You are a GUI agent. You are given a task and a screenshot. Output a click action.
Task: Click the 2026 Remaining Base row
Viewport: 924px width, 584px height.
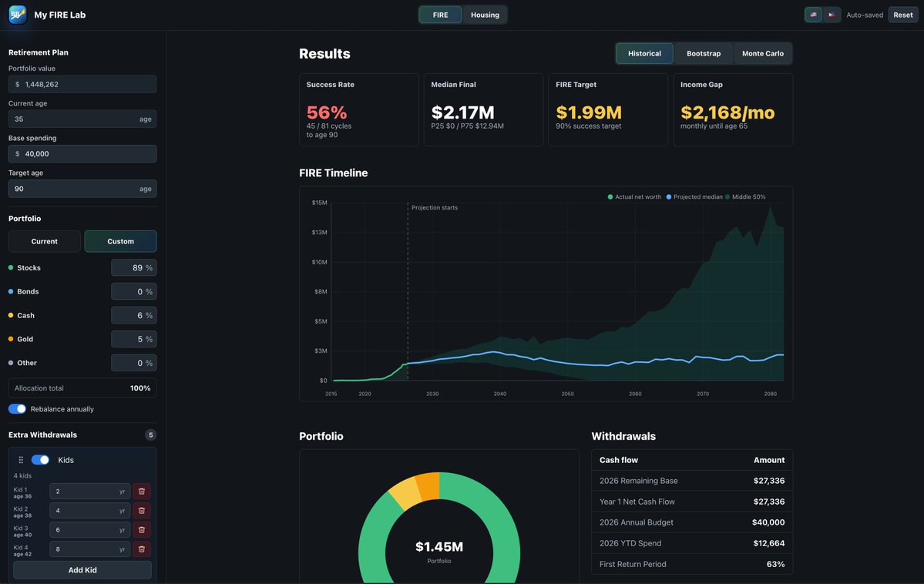pos(692,481)
